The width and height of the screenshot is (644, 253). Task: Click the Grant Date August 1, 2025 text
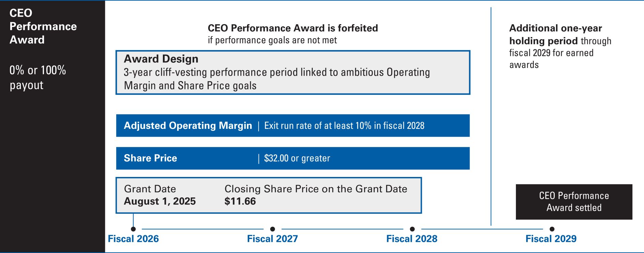[x=160, y=195]
